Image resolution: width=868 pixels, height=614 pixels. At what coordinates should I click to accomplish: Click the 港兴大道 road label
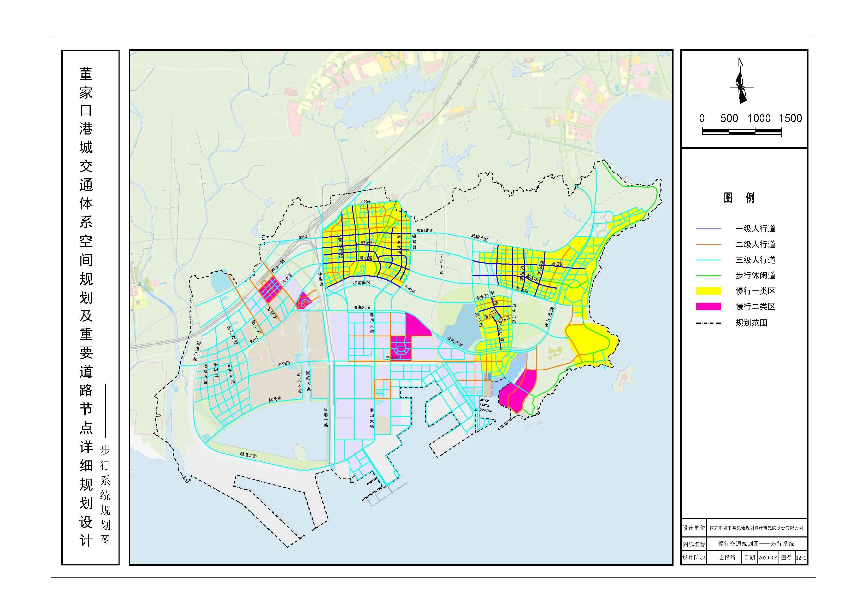[x=299, y=383]
